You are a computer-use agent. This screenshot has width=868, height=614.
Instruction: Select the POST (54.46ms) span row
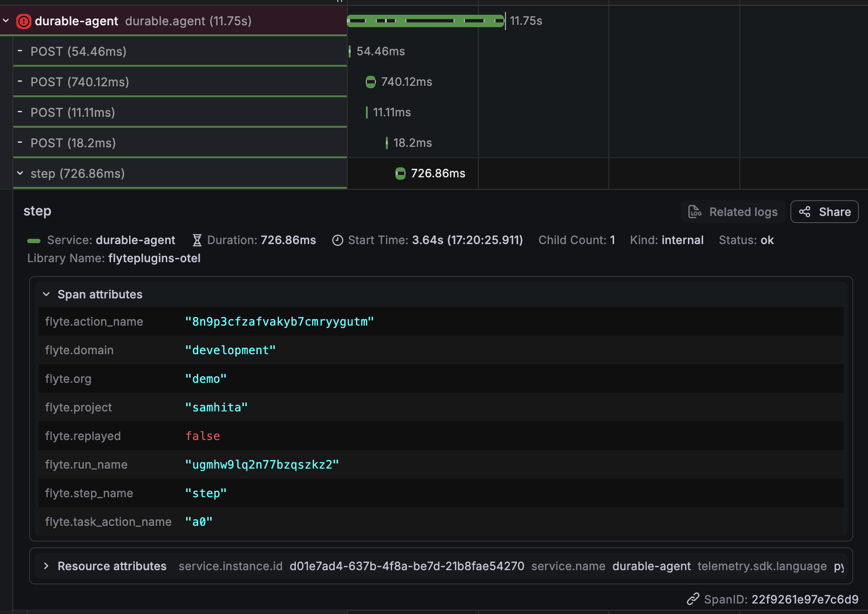click(x=180, y=51)
